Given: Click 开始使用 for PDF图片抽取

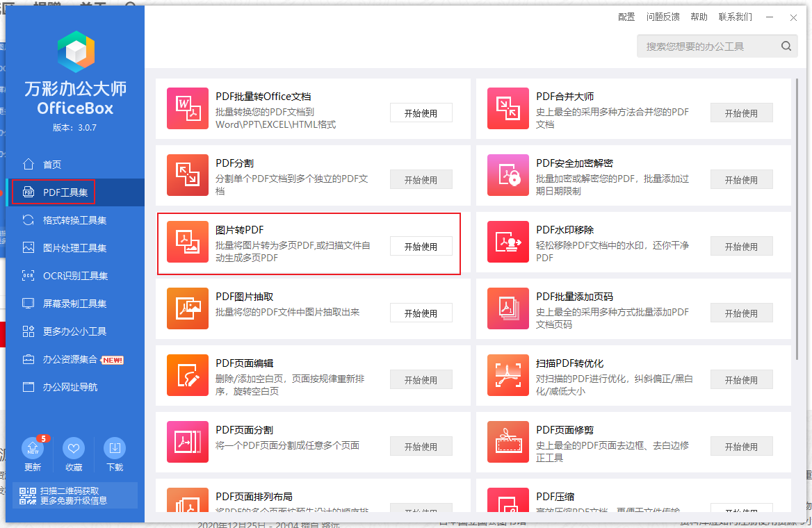Looking at the screenshot, I should [x=421, y=313].
